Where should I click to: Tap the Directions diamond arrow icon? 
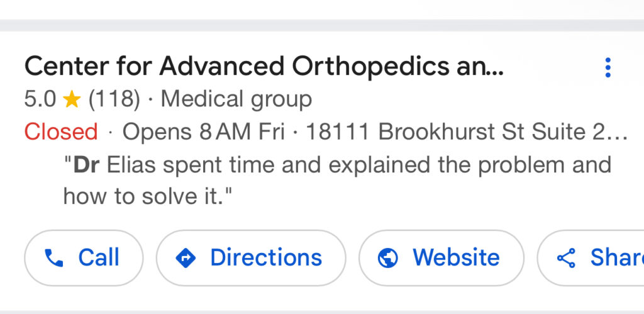pos(186,258)
